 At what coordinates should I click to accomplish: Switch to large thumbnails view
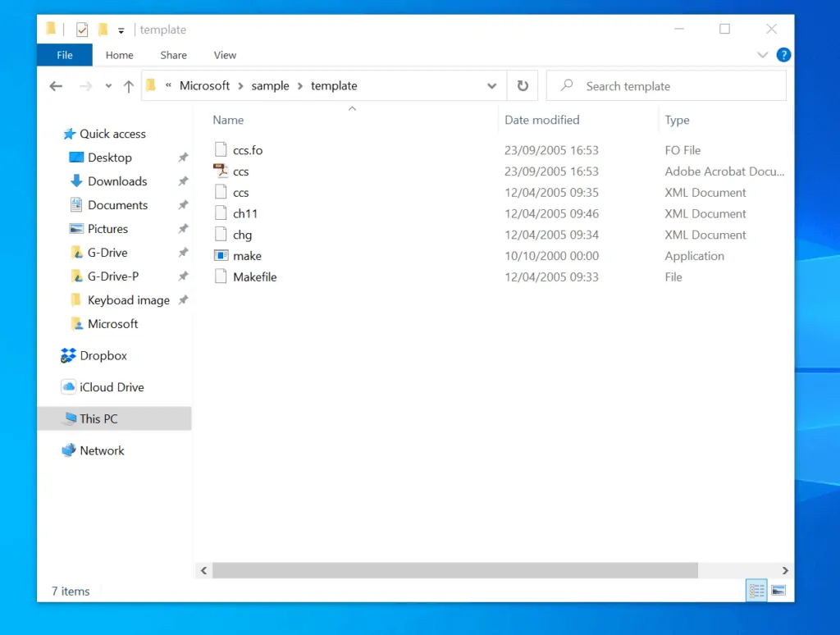click(777, 590)
